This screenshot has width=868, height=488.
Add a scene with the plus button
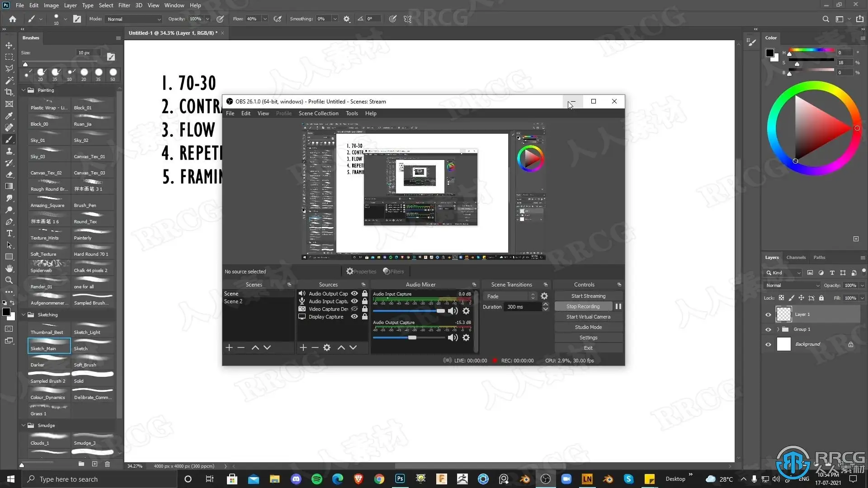[x=229, y=347]
